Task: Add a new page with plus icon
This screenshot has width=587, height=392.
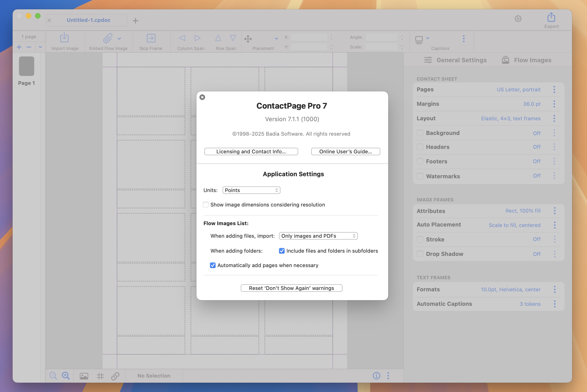Action: click(x=19, y=47)
